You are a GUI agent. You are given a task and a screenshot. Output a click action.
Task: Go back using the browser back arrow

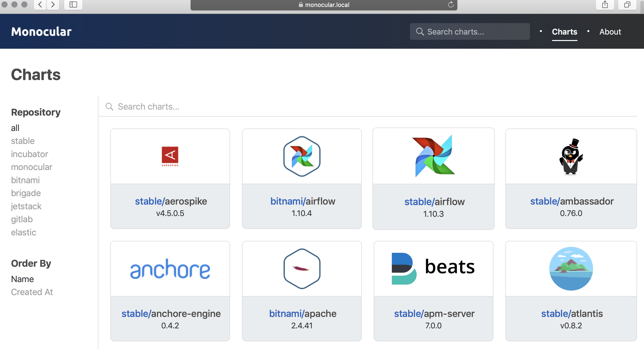tap(40, 4)
